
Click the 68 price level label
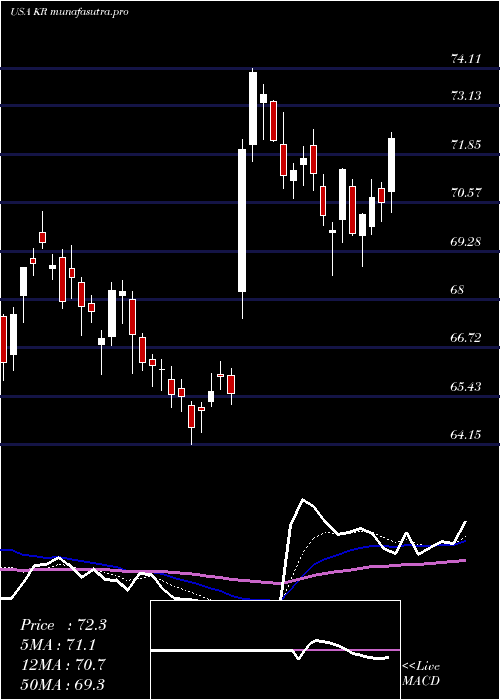pos(458,290)
